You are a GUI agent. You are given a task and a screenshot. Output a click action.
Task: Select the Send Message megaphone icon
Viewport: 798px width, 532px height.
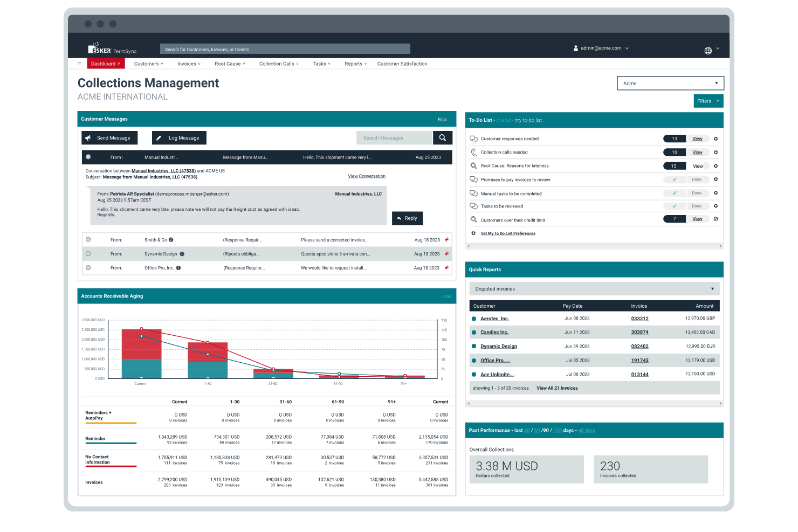88,137
